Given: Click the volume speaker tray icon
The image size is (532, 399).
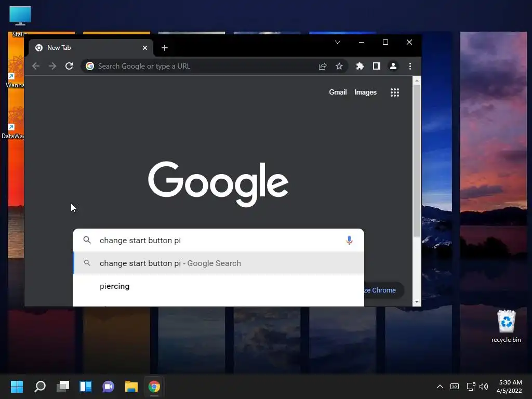Looking at the screenshot, I should tap(484, 387).
